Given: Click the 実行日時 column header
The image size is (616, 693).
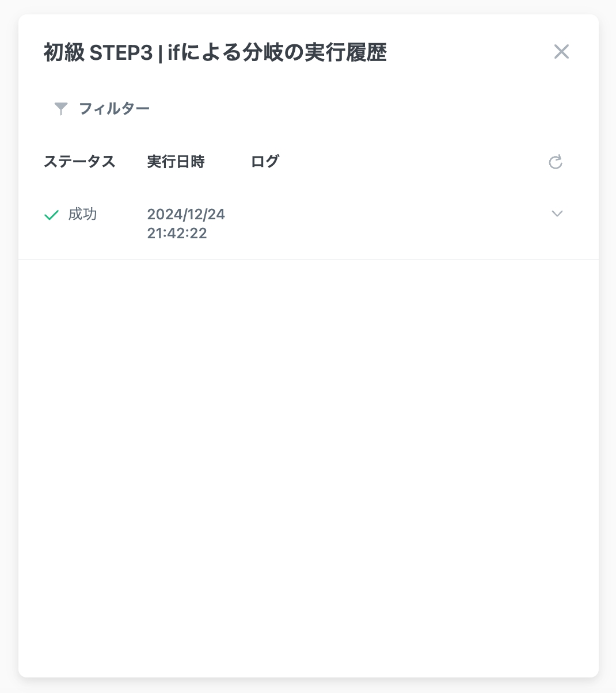Looking at the screenshot, I should [176, 162].
